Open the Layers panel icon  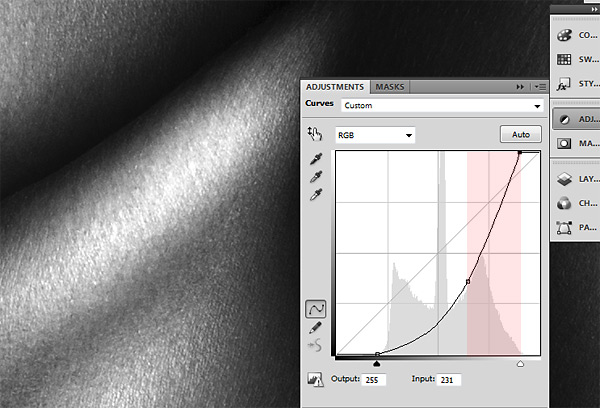(x=564, y=179)
